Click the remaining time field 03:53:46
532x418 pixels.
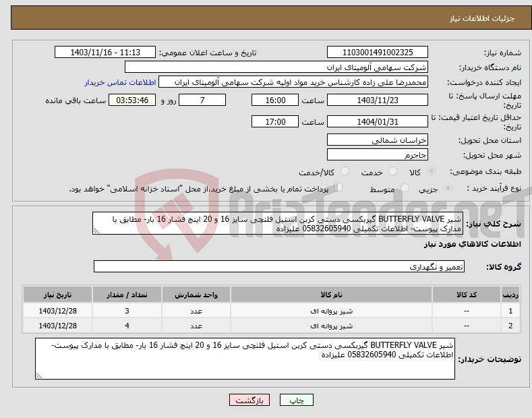(x=132, y=100)
